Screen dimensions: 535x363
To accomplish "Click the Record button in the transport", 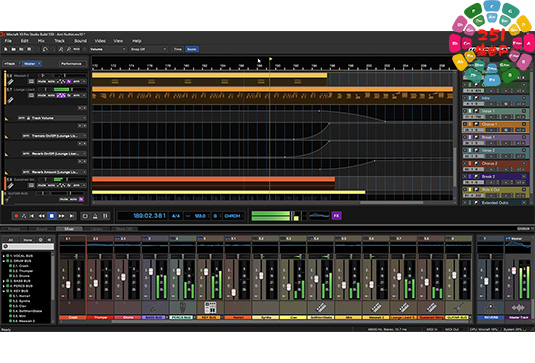I will tap(16, 216).
